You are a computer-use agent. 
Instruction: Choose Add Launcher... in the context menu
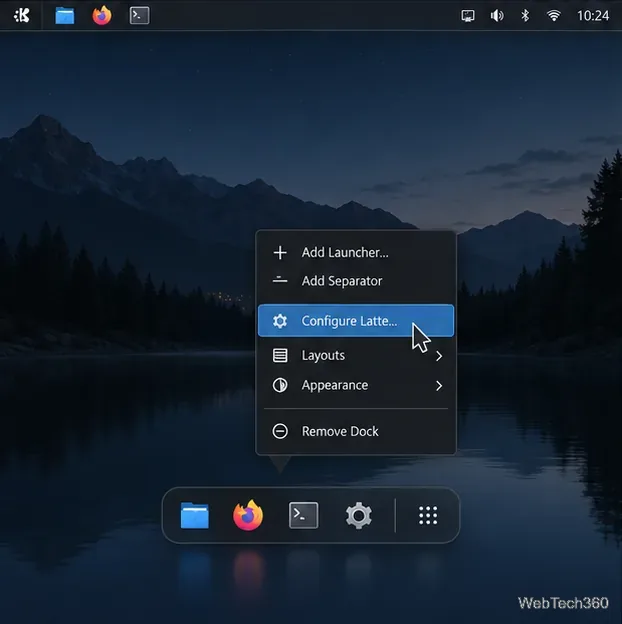tap(356, 252)
